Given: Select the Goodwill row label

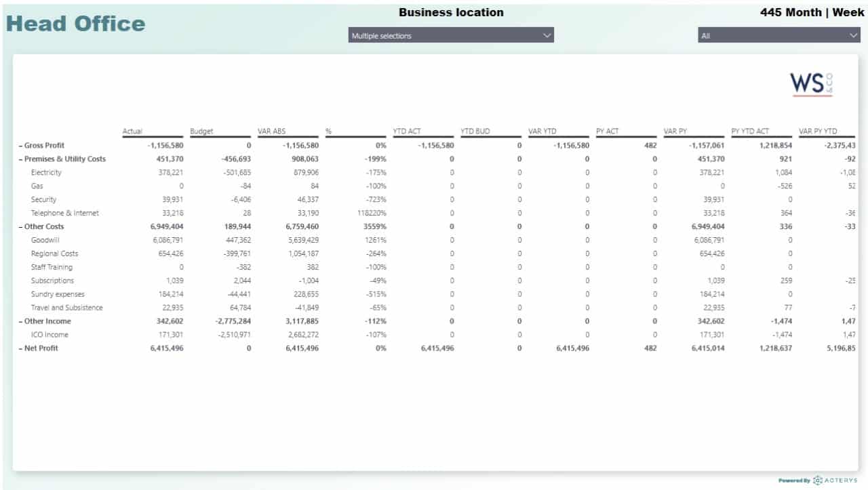Looking at the screenshot, I should click(45, 240).
